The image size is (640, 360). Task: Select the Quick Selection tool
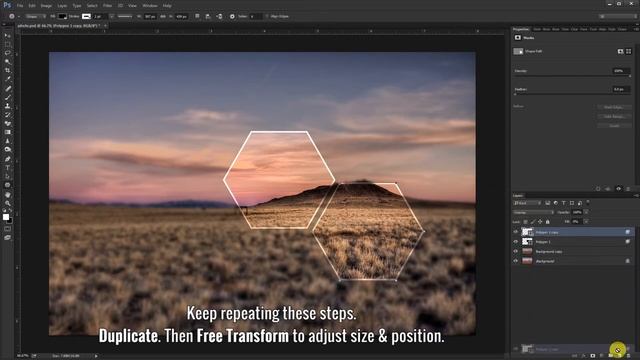pos(7,62)
